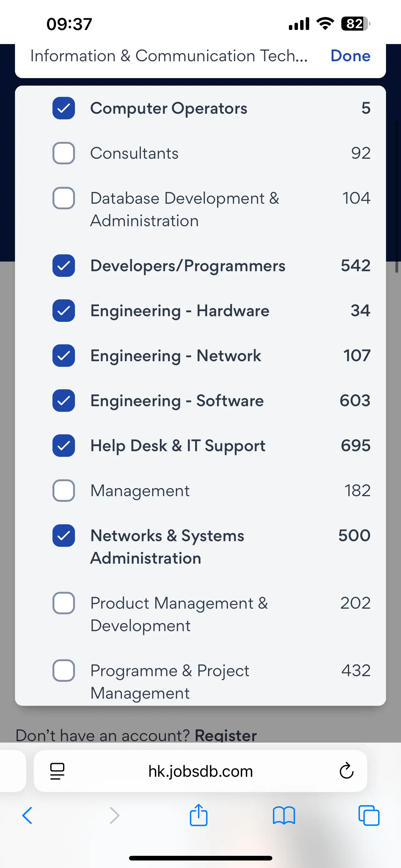Enable the Management checkbox
The image size is (401, 868).
coord(64,491)
